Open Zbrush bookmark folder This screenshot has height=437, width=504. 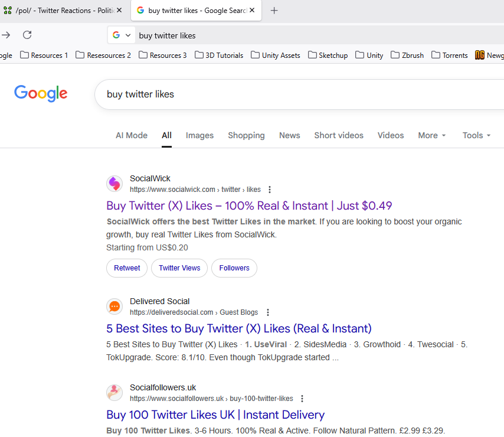tap(407, 56)
